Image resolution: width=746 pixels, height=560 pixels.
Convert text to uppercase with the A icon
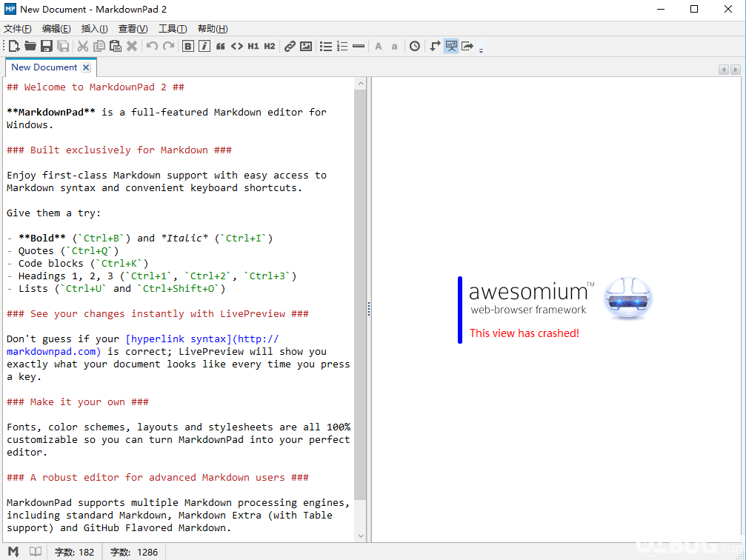click(x=379, y=46)
